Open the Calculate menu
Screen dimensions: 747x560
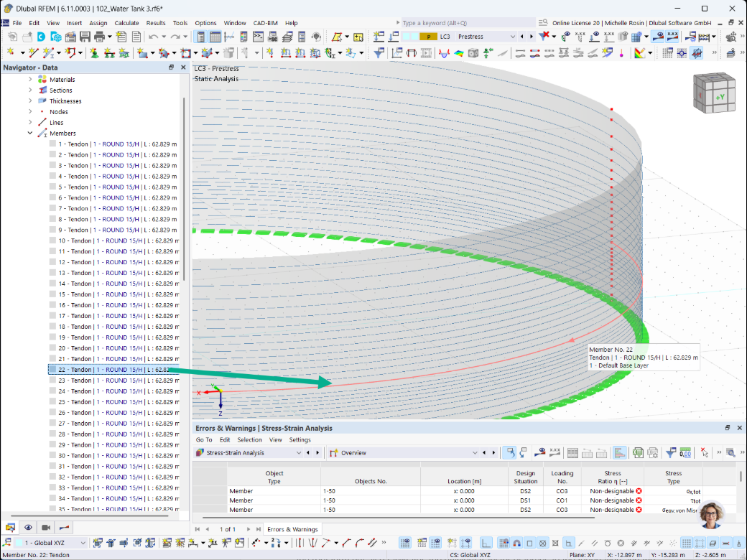click(126, 23)
